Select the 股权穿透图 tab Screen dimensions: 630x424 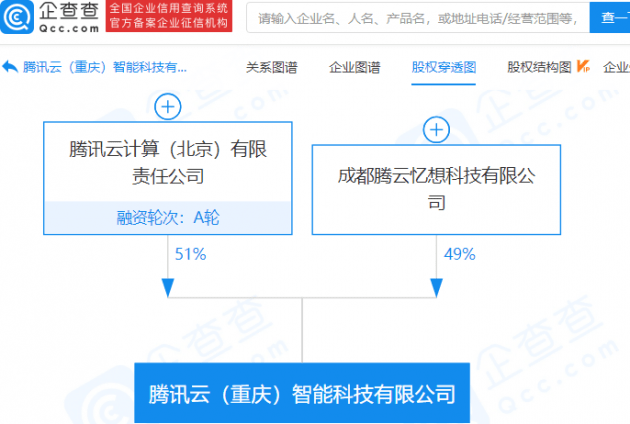(444, 68)
